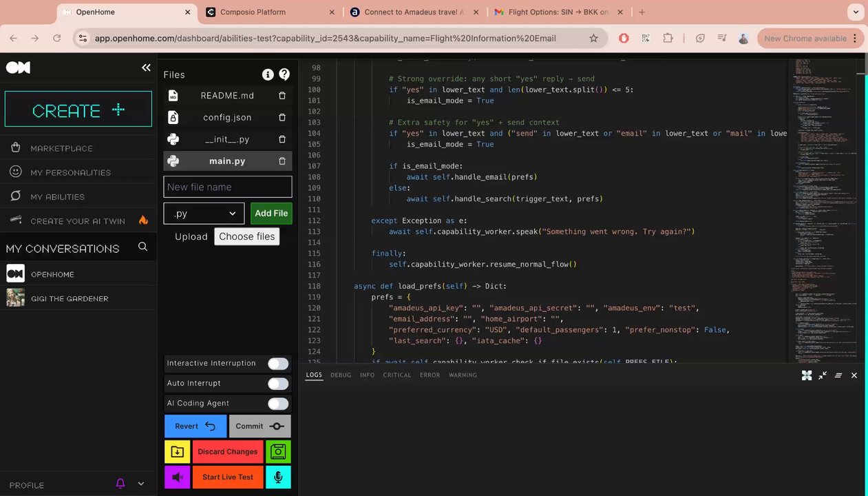Image resolution: width=868 pixels, height=496 pixels.
Task: Switch to the DEBUG log tab
Action: pyautogui.click(x=341, y=375)
